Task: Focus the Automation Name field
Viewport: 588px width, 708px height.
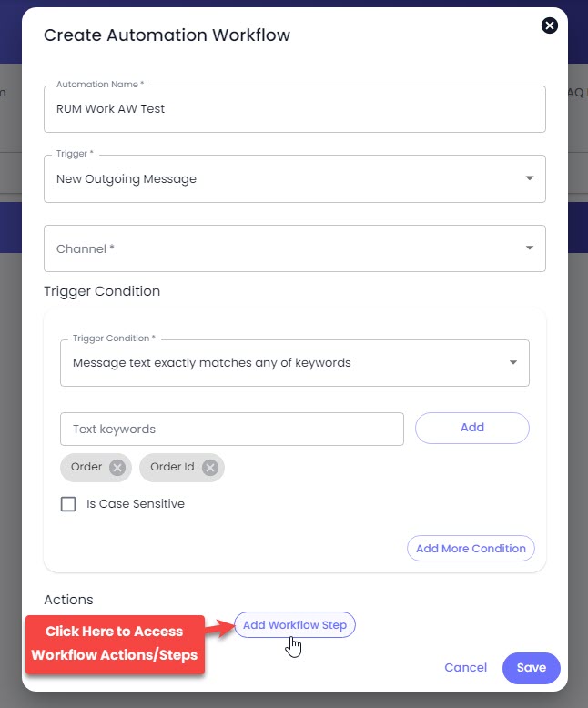Action: tap(294, 109)
